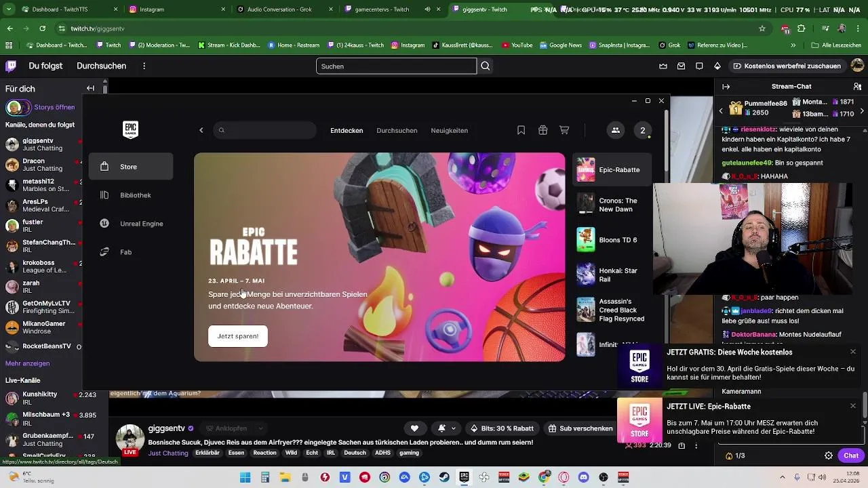Dismiss JETZT LIVE: Epic-Rabatte notification
This screenshot has height=488, width=868.
(853, 406)
